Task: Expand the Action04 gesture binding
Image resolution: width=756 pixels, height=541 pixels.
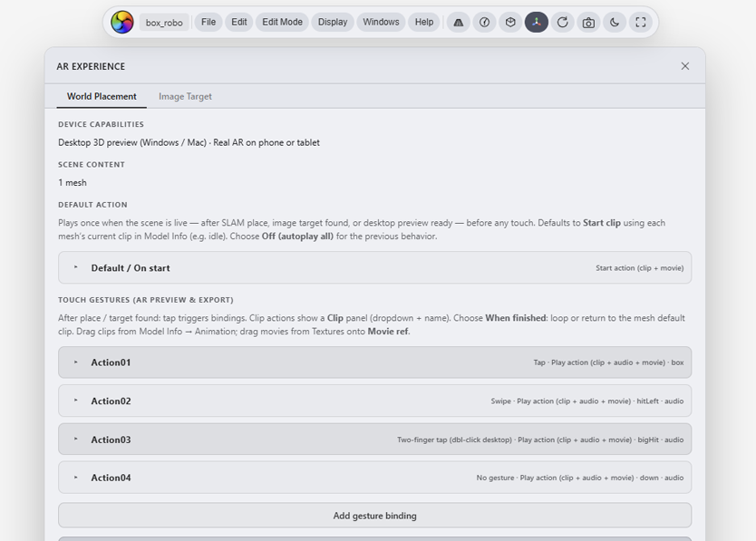Action: click(x=375, y=478)
